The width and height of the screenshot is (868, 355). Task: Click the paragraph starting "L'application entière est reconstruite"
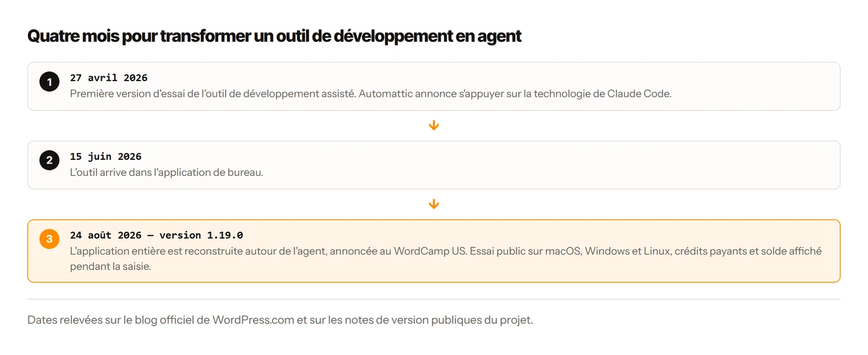[x=446, y=259]
